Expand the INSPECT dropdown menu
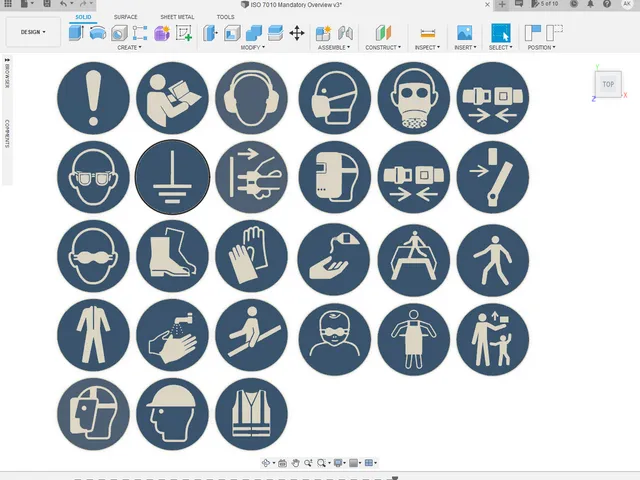The image size is (640, 480). (427, 47)
